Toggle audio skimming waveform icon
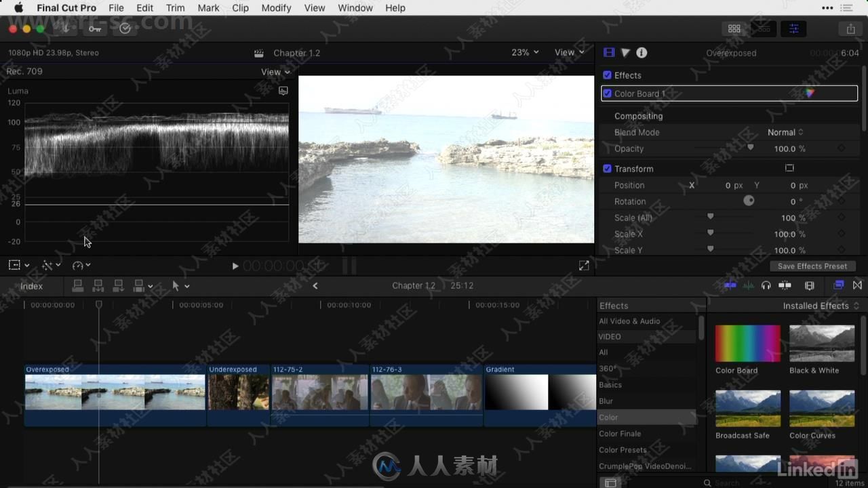868x488 pixels. [x=749, y=286]
